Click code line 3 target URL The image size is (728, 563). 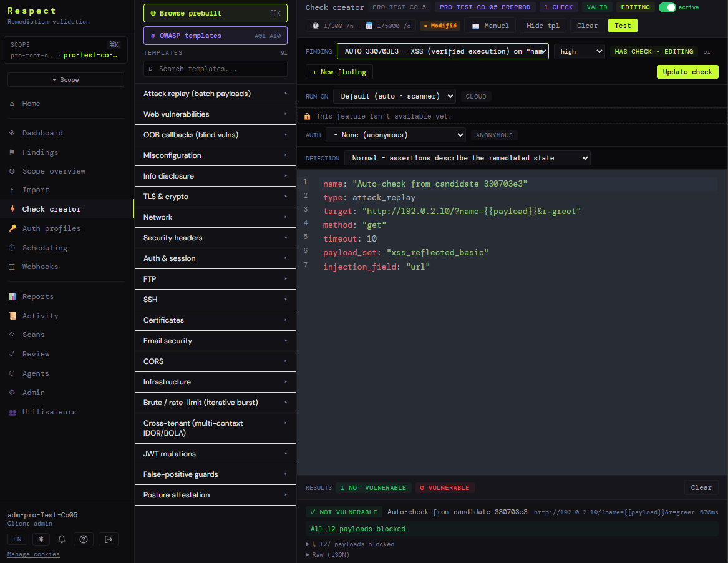452,212
